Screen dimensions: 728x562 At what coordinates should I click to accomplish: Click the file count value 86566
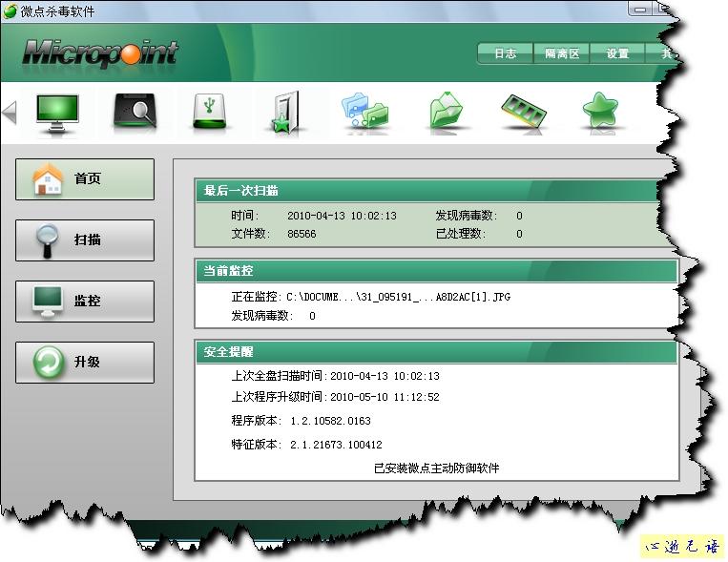tap(302, 234)
